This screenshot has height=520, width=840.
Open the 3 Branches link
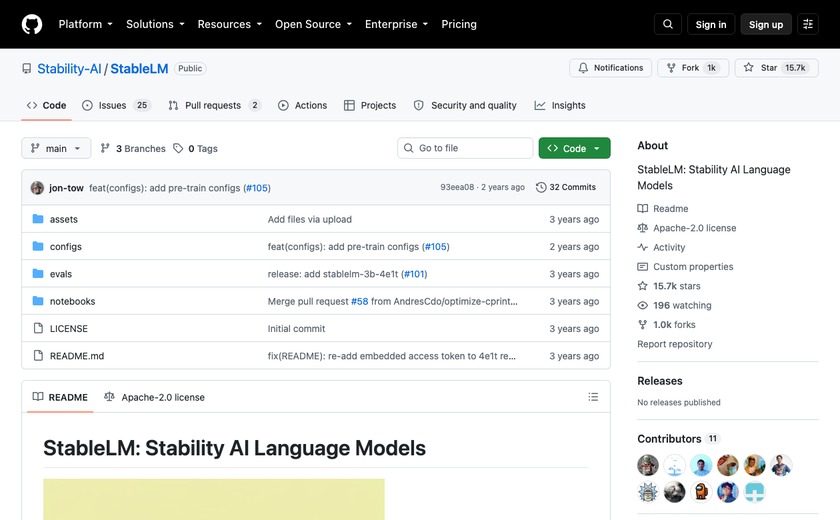(133, 148)
